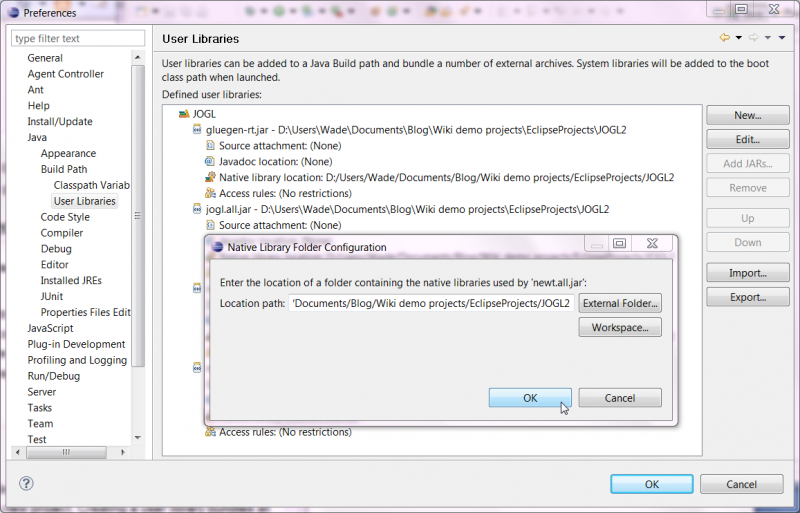Viewport: 800px width, 513px height.
Task: Cancel the Native Library Folder Configuration dialog
Action: [620, 398]
